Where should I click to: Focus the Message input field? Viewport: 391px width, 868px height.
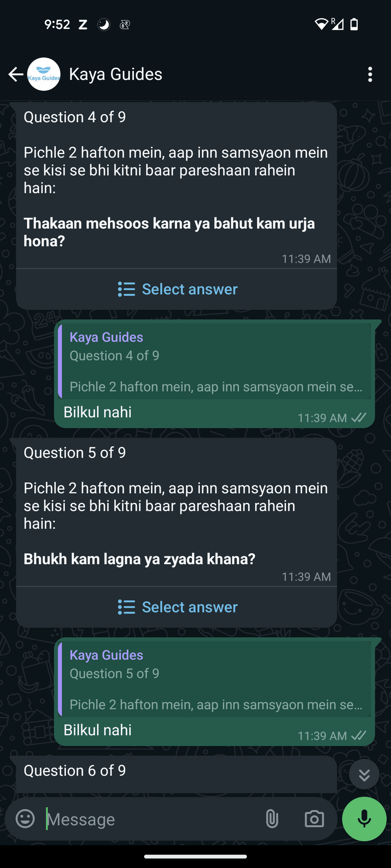pos(150,819)
